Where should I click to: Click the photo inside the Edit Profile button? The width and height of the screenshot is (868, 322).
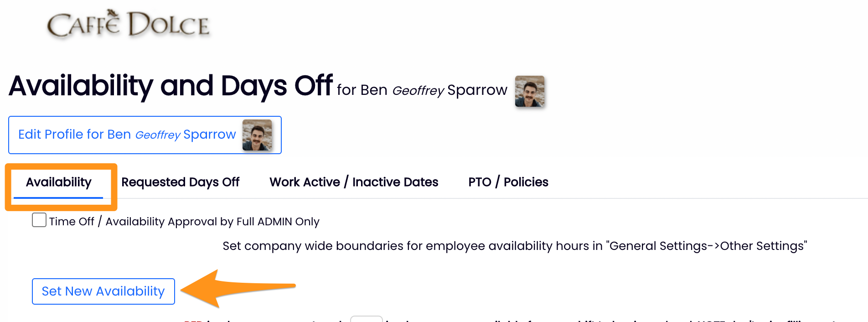click(x=257, y=135)
